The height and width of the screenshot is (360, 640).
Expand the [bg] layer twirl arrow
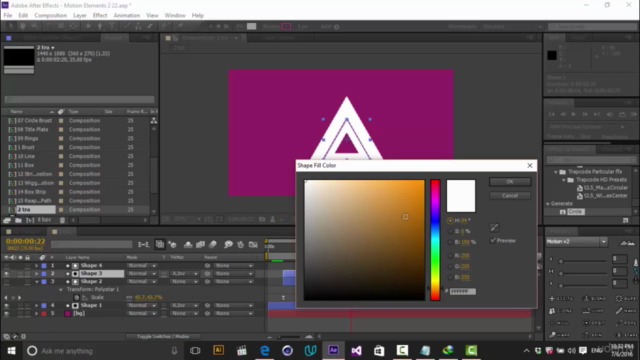tap(36, 313)
